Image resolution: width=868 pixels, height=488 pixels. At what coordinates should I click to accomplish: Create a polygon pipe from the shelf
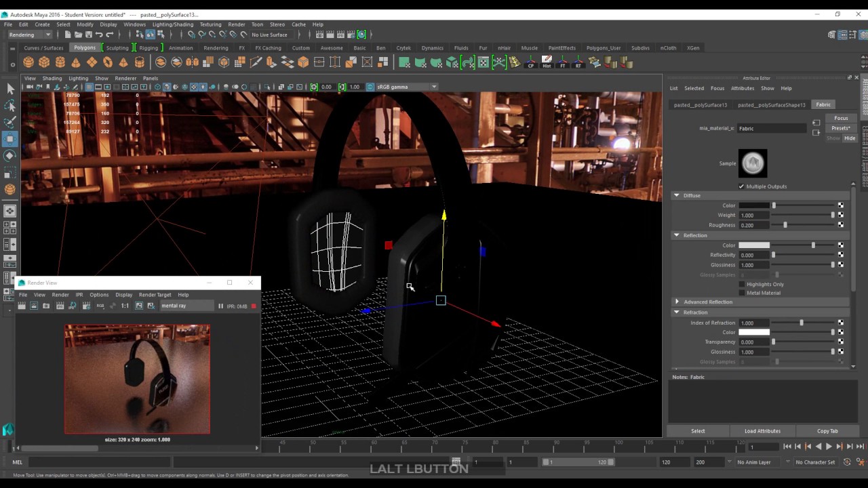139,62
